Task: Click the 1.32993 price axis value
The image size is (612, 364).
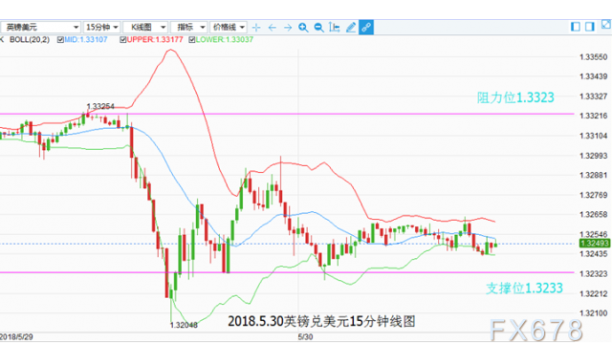Action: tap(594, 156)
